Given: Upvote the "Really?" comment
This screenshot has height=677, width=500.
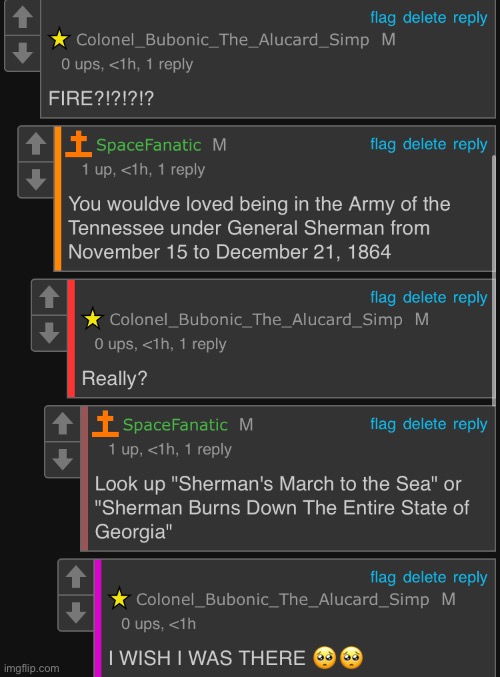Looking at the screenshot, I should click(49, 297).
